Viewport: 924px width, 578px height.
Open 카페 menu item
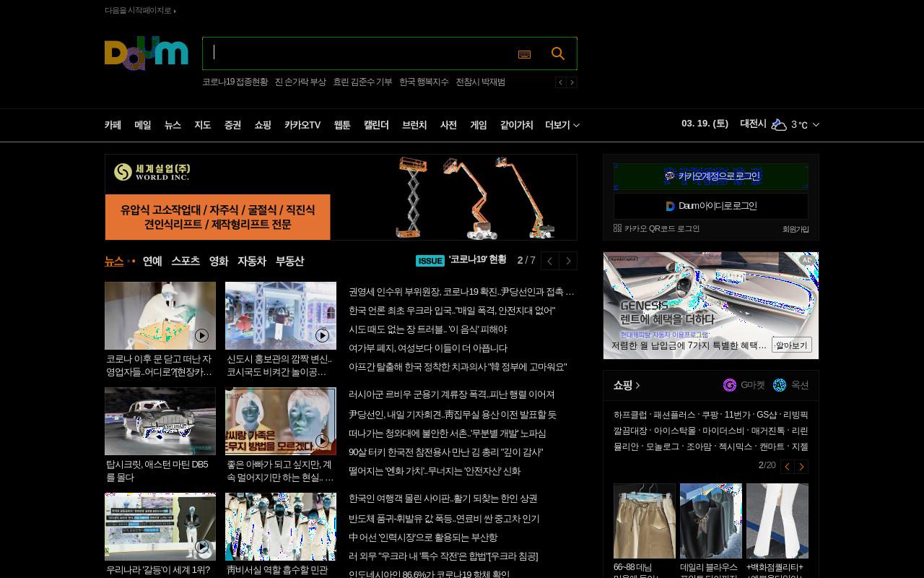tap(113, 125)
